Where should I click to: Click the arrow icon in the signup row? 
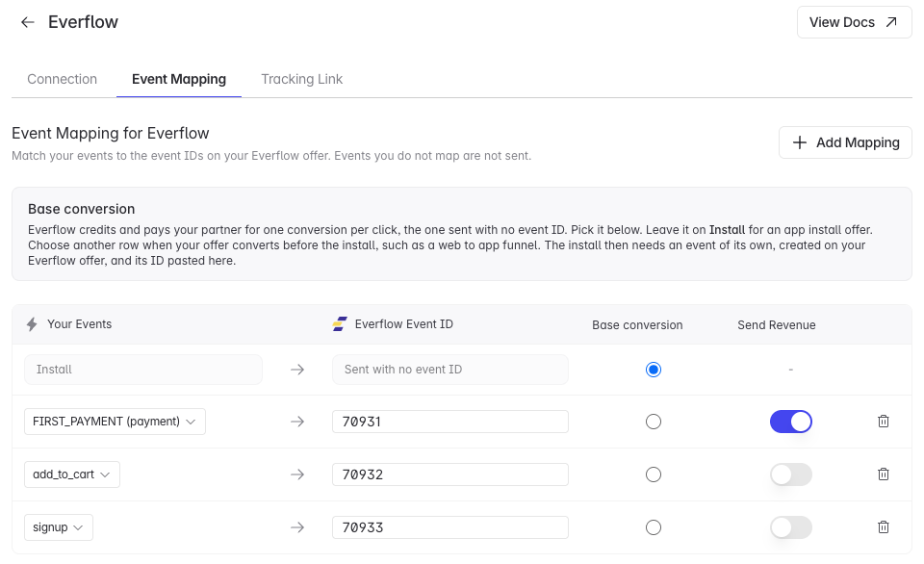[297, 527]
